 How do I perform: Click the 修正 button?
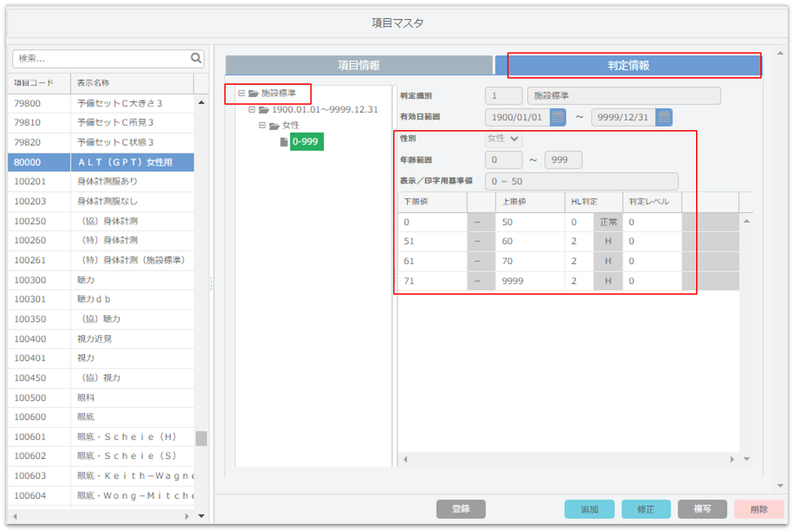point(646,509)
